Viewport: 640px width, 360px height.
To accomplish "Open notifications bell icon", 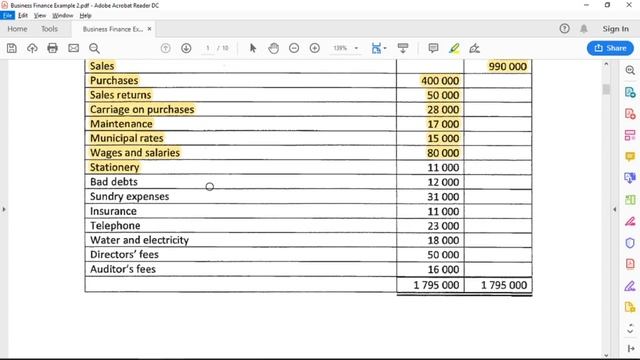I will (x=584, y=29).
